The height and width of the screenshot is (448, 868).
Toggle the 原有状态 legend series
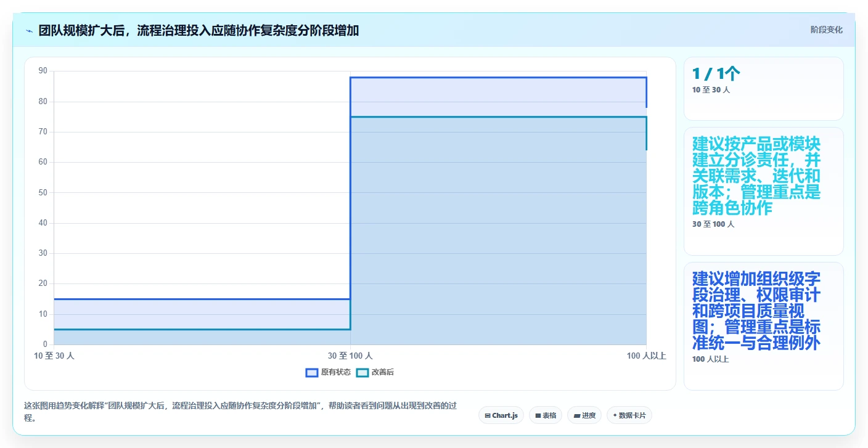tap(329, 372)
